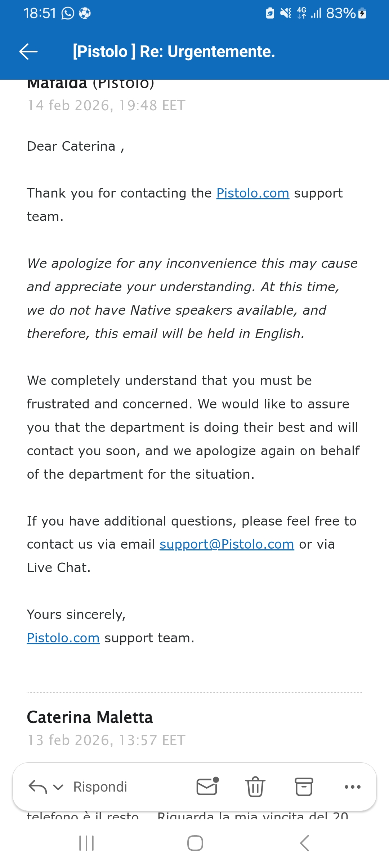Tap the 14 feb 2026 message timestamp
The width and height of the screenshot is (389, 868).
pos(106,106)
